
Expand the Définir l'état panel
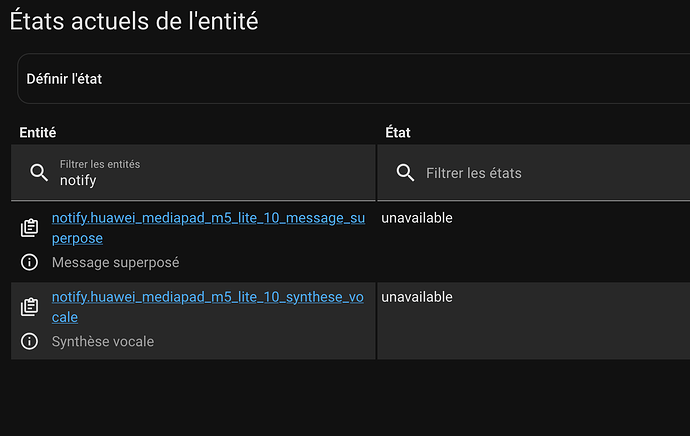(x=350, y=79)
